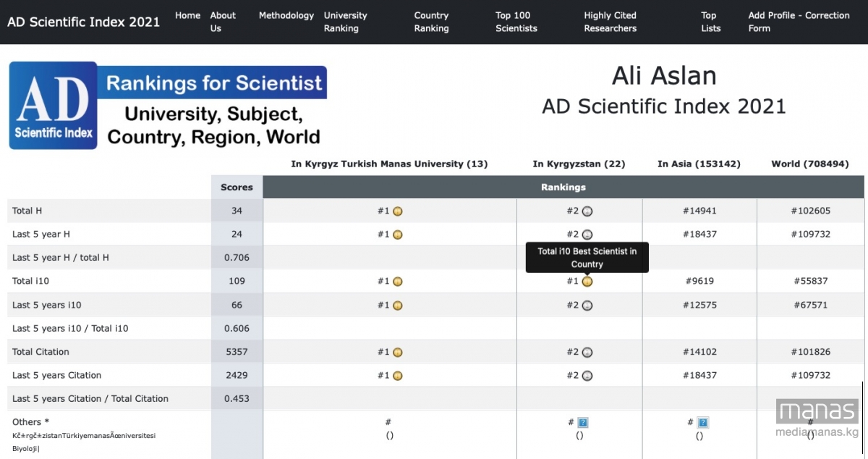
Task: Open the About Us page
Action: pyautogui.click(x=223, y=22)
